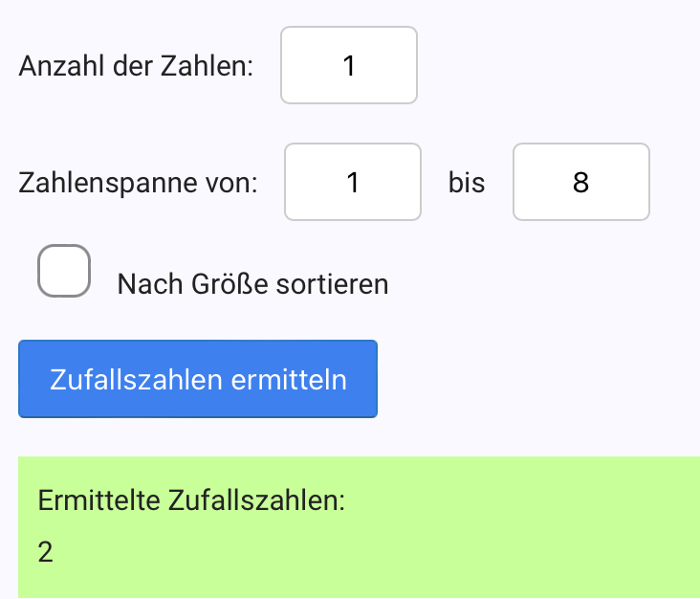Click the Zufallszahlen ermitteln button

(x=198, y=379)
